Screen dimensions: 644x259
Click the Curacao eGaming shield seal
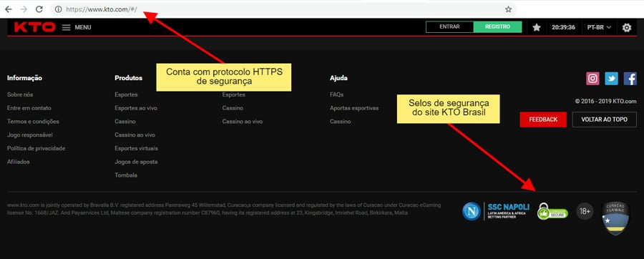click(615, 218)
